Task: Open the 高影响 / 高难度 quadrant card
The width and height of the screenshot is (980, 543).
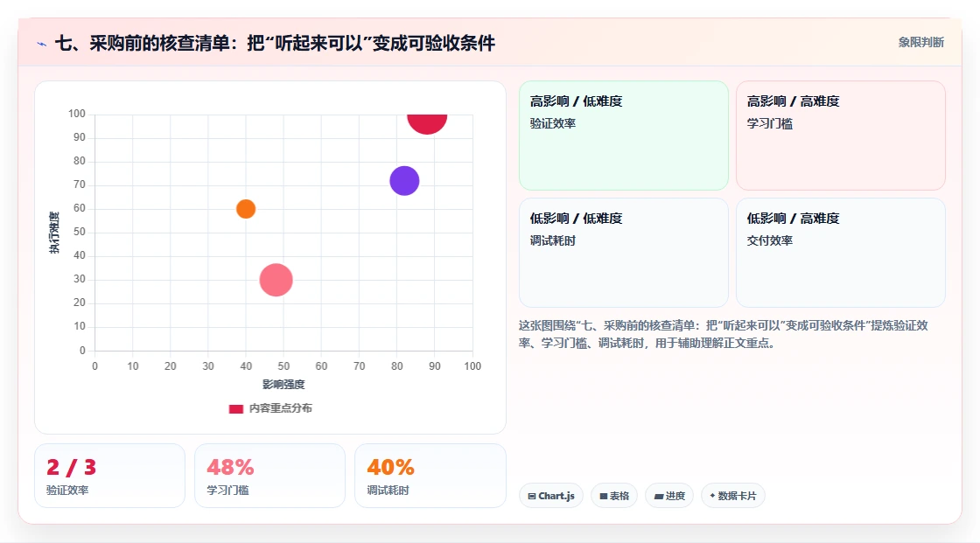Action: (x=841, y=136)
